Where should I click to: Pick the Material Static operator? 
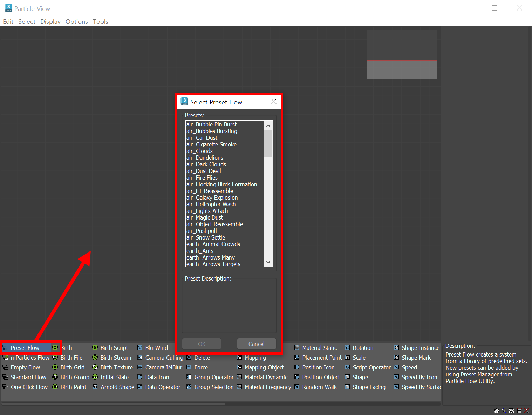(316, 348)
